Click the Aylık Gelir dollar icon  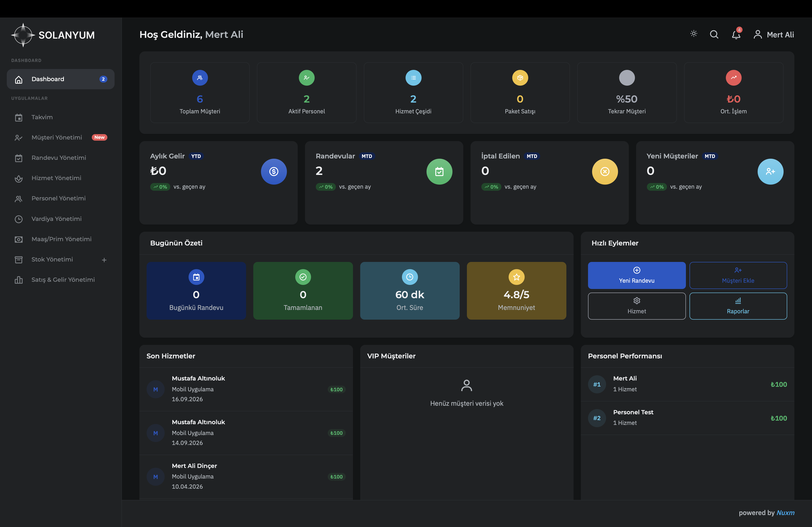click(x=274, y=172)
